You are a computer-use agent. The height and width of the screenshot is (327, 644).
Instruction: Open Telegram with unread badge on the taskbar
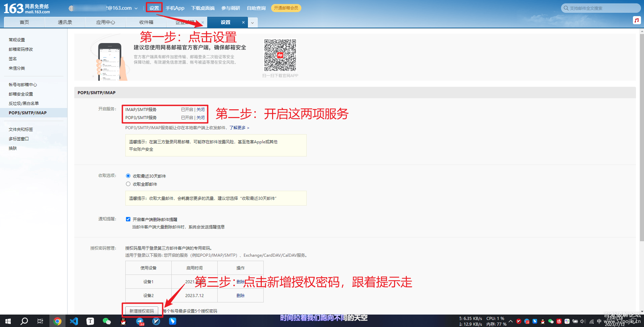140,321
